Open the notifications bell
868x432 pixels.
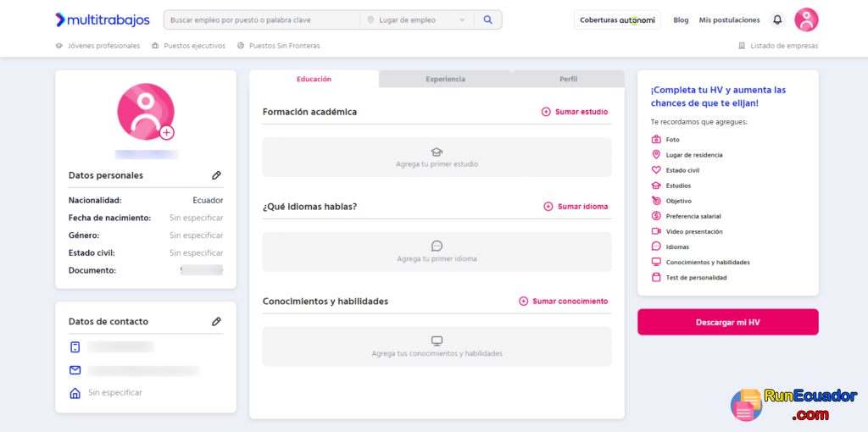point(777,20)
